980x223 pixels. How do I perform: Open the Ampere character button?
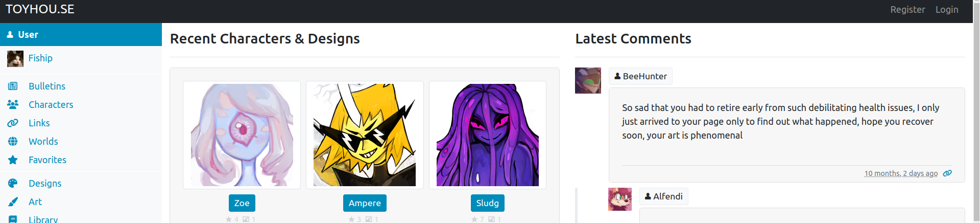(x=365, y=203)
